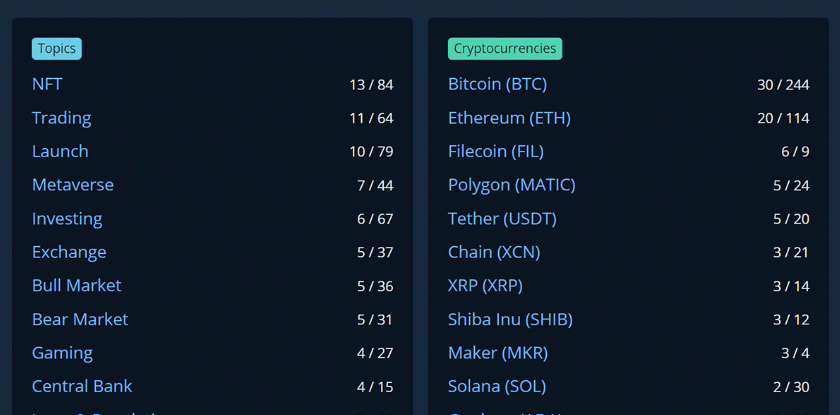
Task: Select the Maker (MKR) link
Action: tap(498, 353)
